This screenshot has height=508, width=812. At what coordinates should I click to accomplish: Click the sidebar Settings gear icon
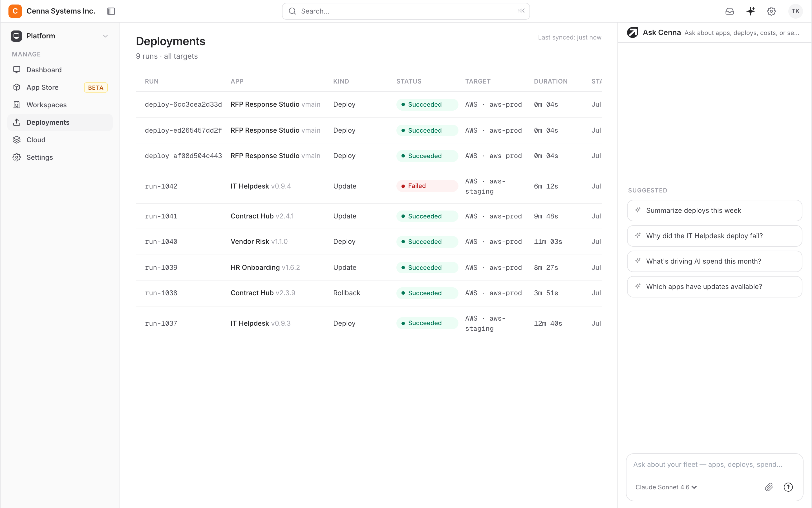click(16, 157)
